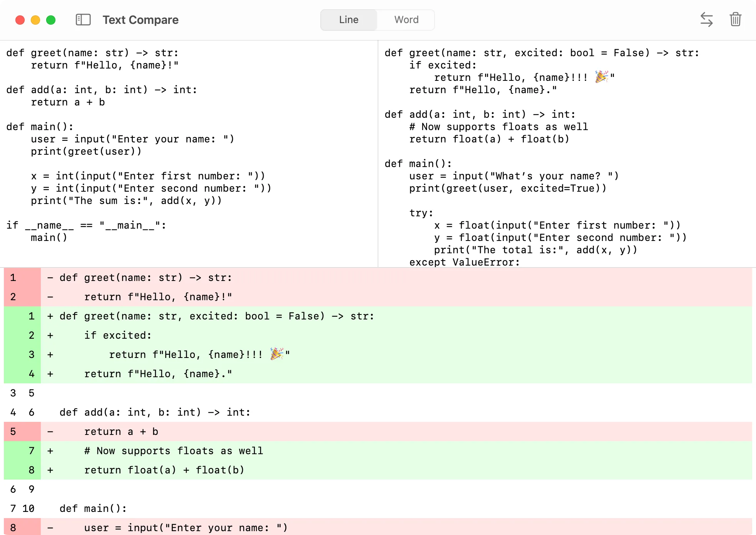This screenshot has width=756, height=535.
Task: Select added line "return float(a) + float(b)"
Action: 165,470
